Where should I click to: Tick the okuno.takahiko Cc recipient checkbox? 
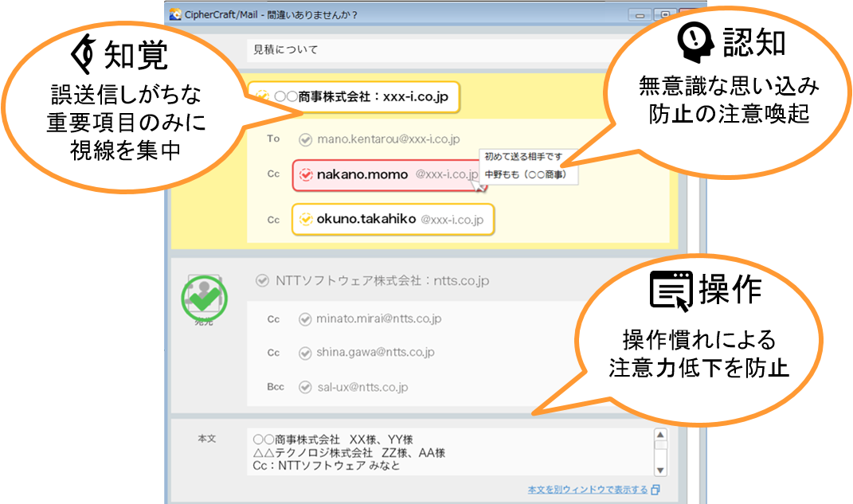304,219
